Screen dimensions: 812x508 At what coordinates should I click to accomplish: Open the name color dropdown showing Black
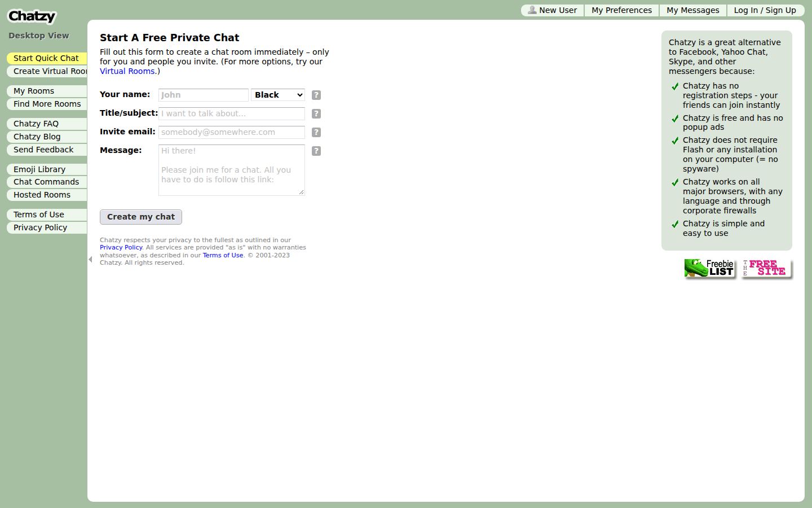(278, 95)
